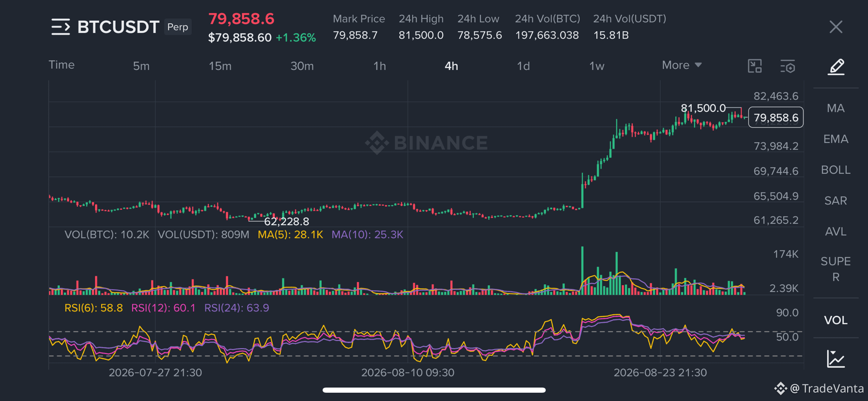Viewport: 868px width, 401px height.
Task: Click the 24h Vol(BTC) value 197,663.038
Action: pos(547,35)
